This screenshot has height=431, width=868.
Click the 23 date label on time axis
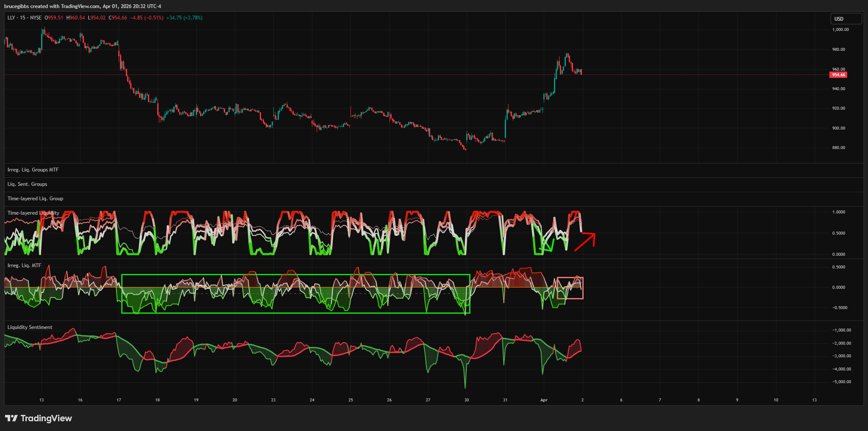click(x=273, y=400)
